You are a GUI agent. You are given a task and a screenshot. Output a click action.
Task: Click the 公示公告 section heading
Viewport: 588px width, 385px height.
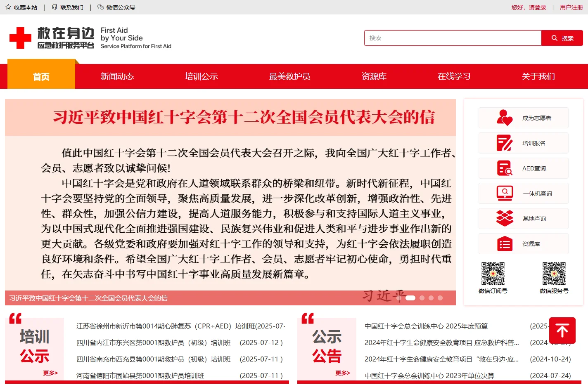(x=327, y=346)
